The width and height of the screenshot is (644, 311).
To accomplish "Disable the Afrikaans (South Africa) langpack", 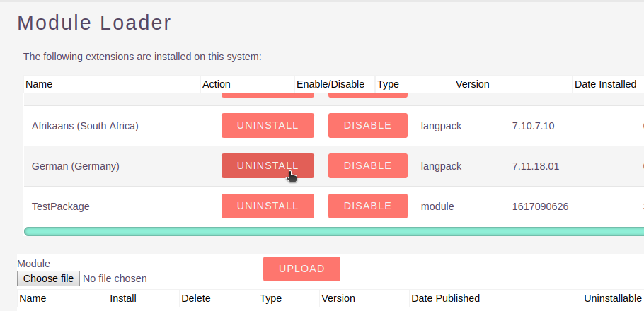I will [367, 126].
